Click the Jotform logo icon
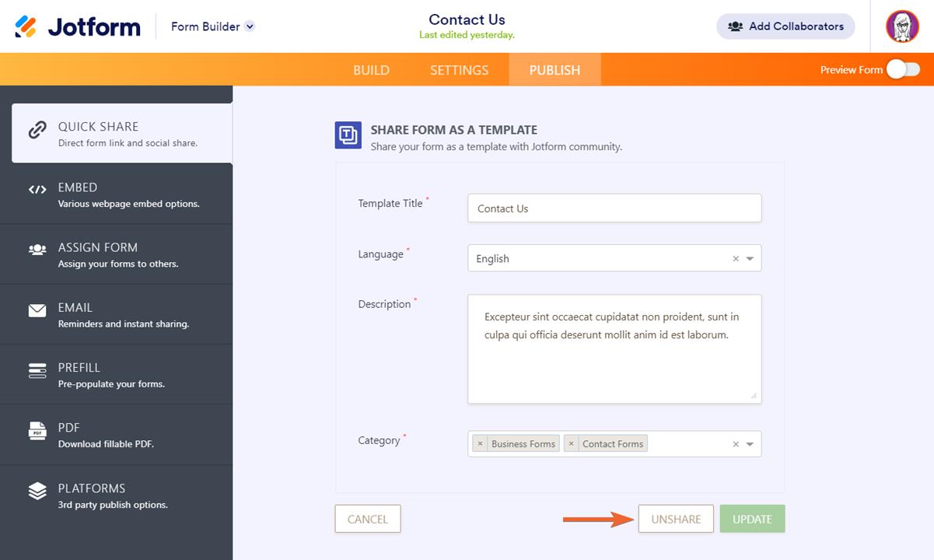The width and height of the screenshot is (934, 560). 26,26
